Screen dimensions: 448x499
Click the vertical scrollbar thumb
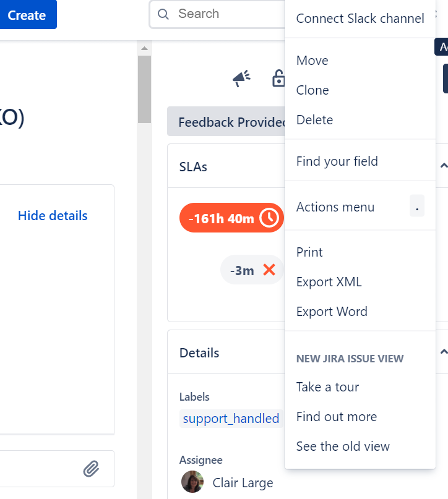click(x=144, y=89)
